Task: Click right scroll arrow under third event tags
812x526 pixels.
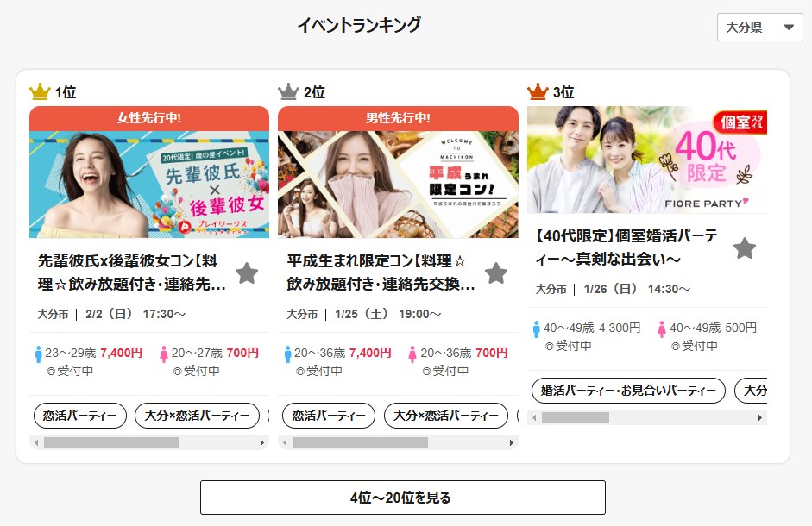Action: click(759, 418)
